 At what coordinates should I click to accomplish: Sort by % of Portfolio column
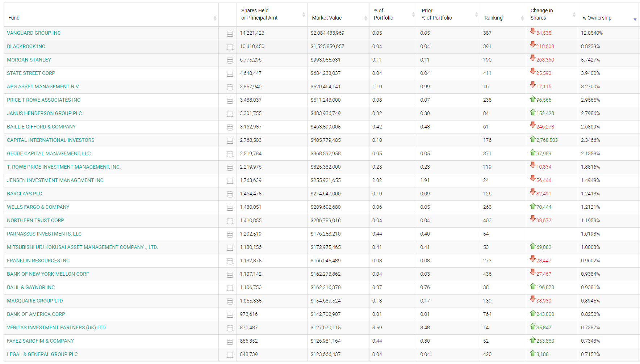tap(393, 15)
